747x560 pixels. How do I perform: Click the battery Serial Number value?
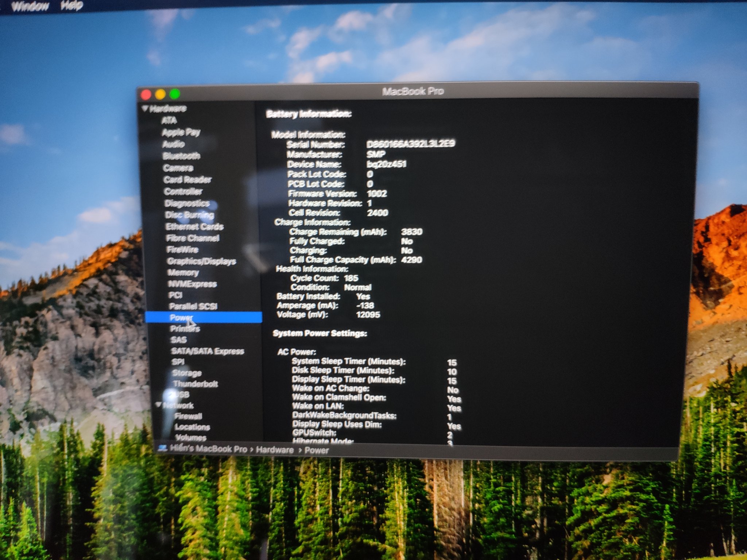pos(411,144)
